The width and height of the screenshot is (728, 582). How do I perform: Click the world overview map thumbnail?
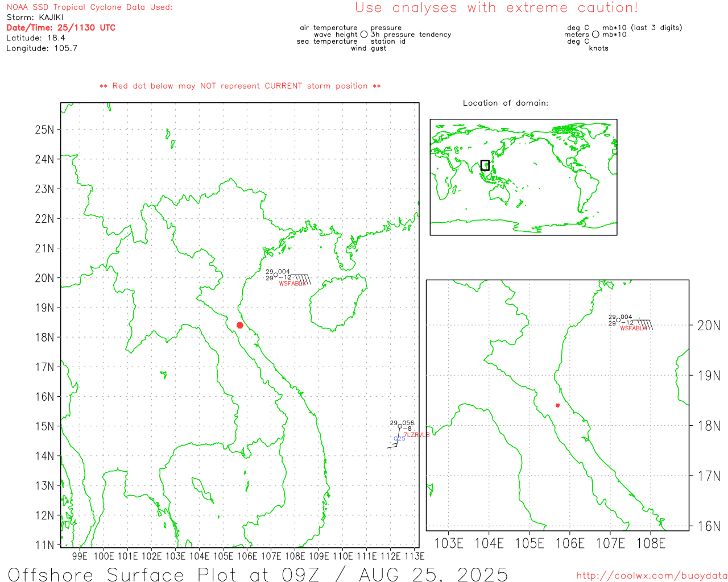(x=523, y=177)
